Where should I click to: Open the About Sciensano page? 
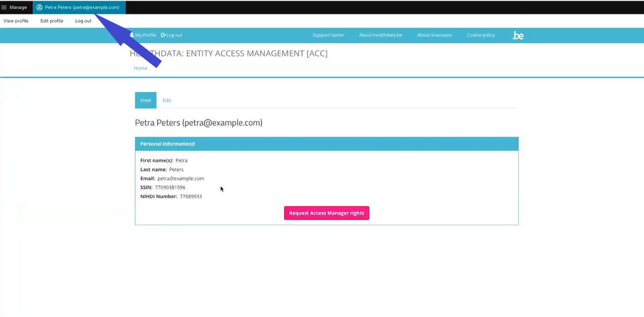tap(434, 35)
